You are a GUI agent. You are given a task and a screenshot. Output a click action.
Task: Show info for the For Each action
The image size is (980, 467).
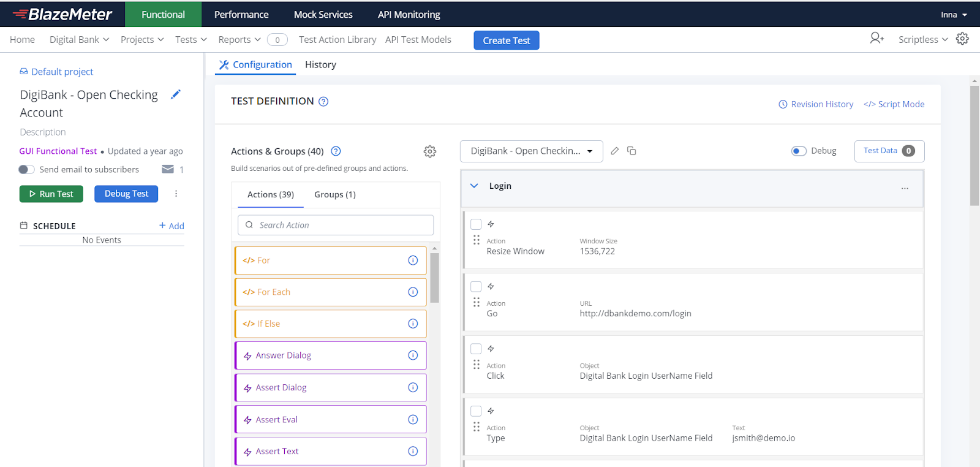click(x=413, y=292)
